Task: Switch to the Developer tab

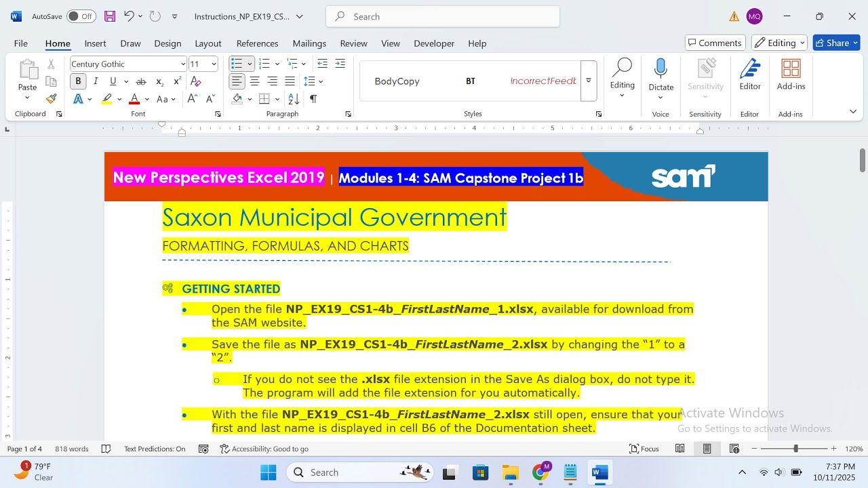Action: click(434, 43)
